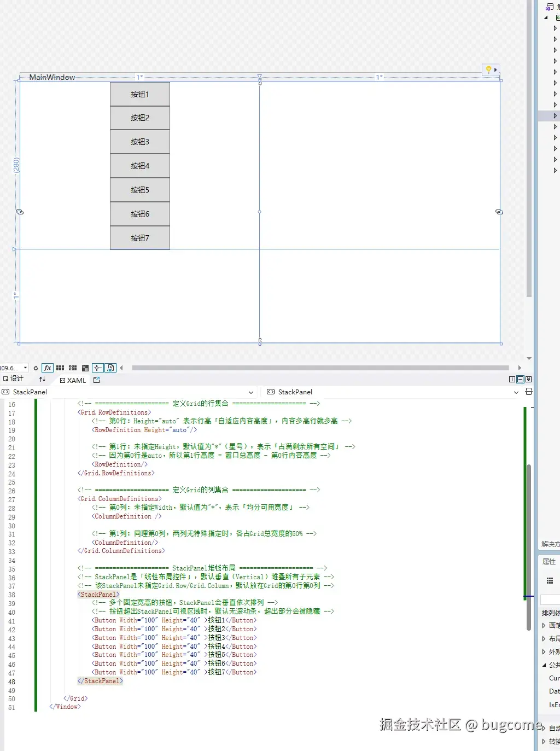The height and width of the screenshot is (751, 560).
Task: Select 按钮1 in the designer
Action: tap(140, 94)
